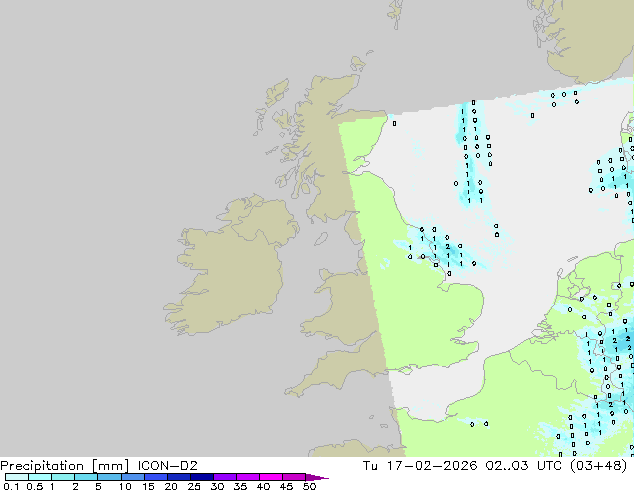This screenshot has width=634, height=490.
Task: Click the '(03+48)' forecast offset text
Action: (598, 466)
